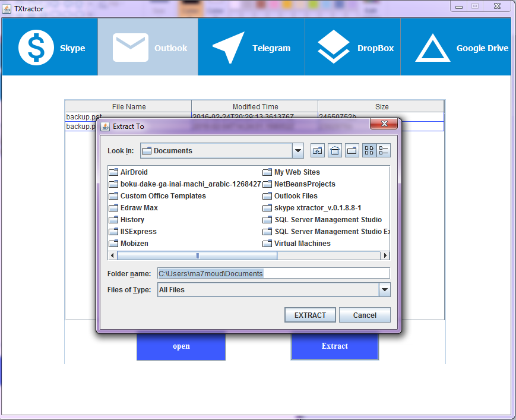The width and height of the screenshot is (516, 420).
Task: Select the My Web Sites folder
Action: point(291,172)
